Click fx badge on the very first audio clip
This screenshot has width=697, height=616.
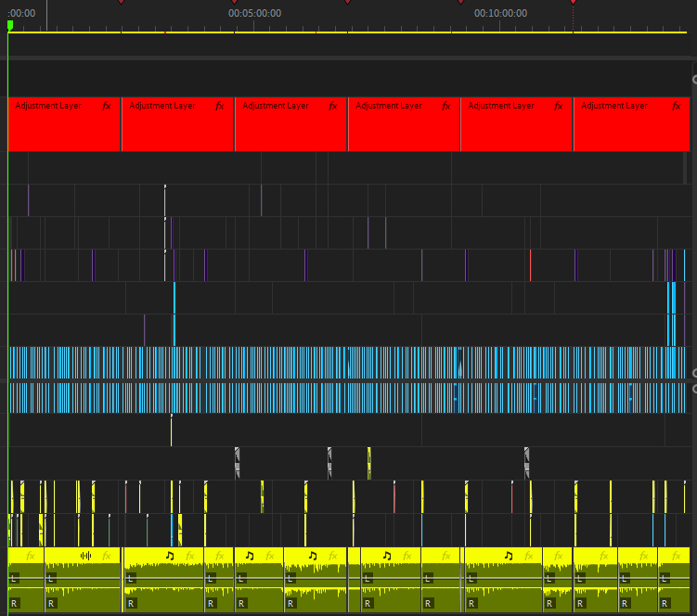[x=31, y=556]
